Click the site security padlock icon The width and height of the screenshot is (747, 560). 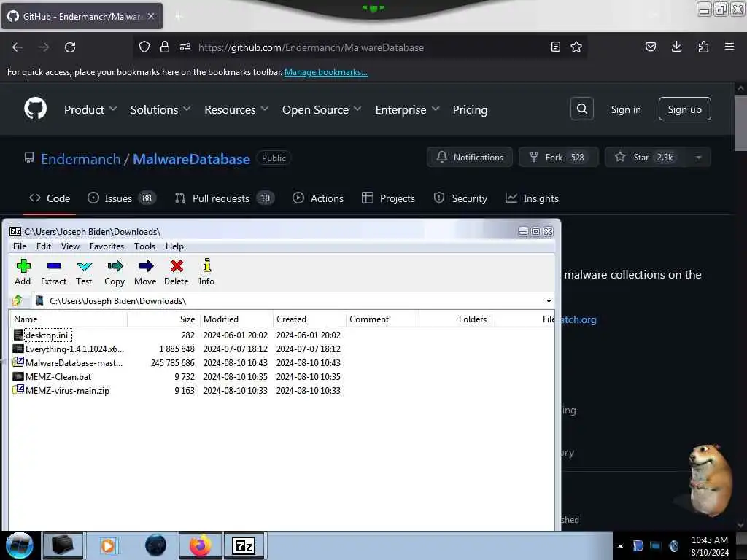click(x=165, y=47)
